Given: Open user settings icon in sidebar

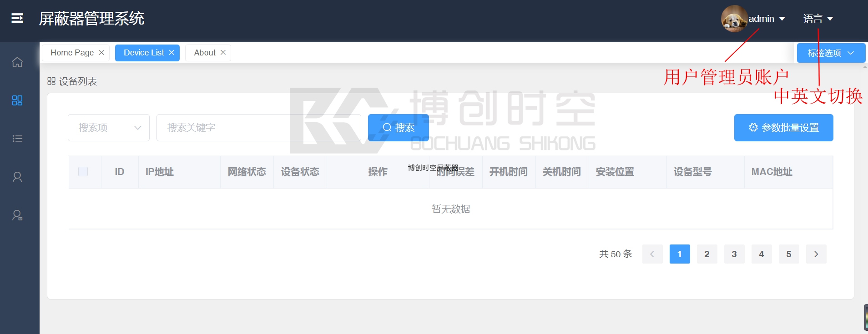Looking at the screenshot, I should click(17, 215).
